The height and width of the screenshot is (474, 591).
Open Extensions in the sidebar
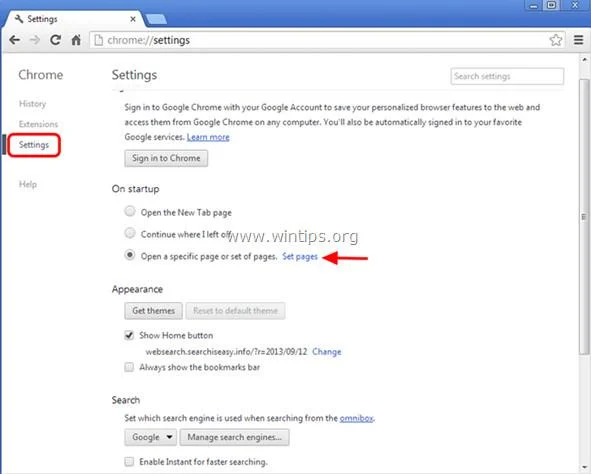(x=38, y=124)
